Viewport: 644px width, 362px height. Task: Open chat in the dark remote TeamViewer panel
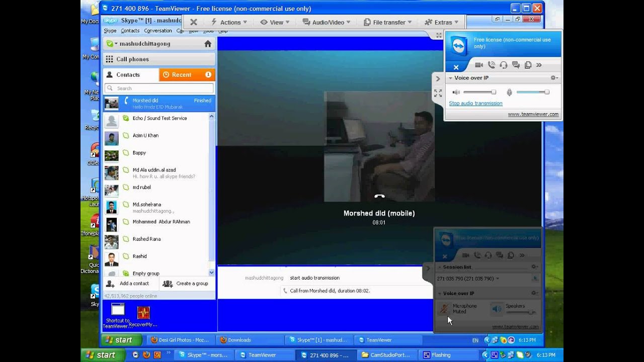[500, 255]
